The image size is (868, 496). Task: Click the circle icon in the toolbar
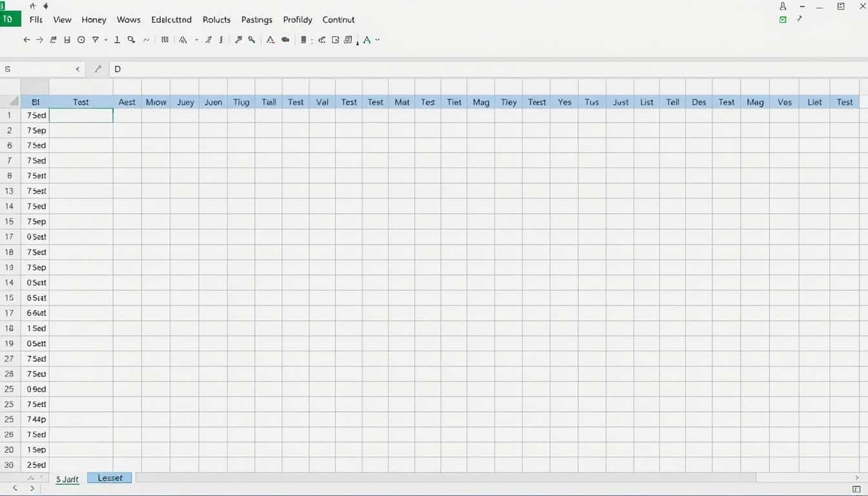click(x=81, y=40)
